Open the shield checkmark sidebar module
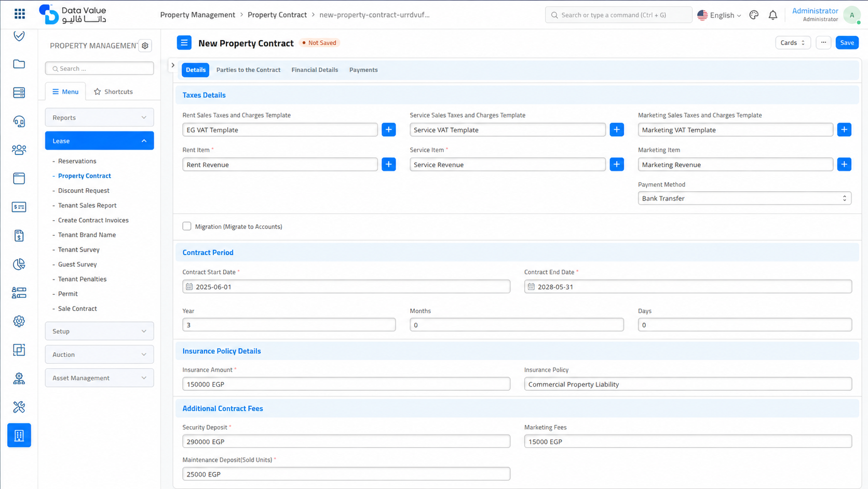868x489 pixels. pos(19,36)
